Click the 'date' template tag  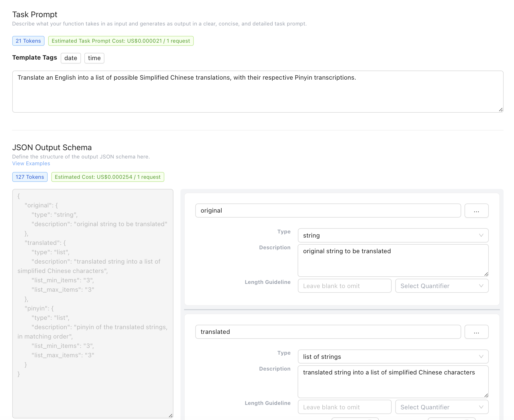pyautogui.click(x=71, y=58)
